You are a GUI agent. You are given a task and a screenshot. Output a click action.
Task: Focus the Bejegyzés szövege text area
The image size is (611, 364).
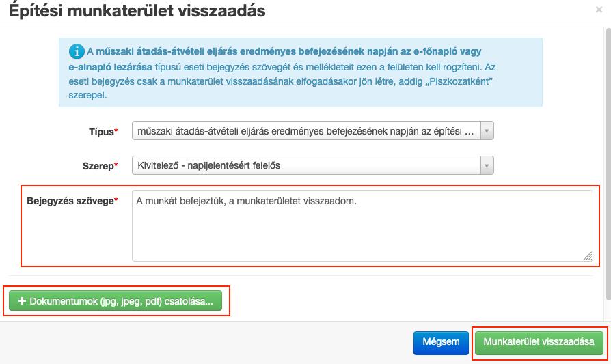(x=362, y=226)
